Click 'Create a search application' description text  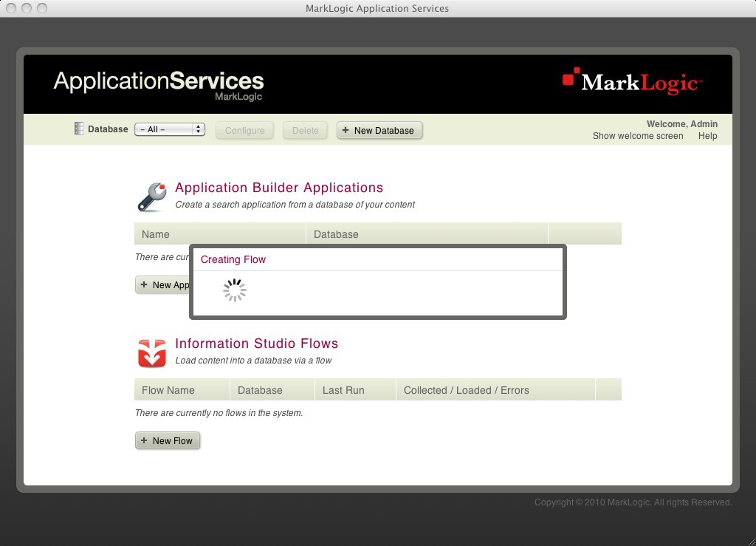pos(295,205)
